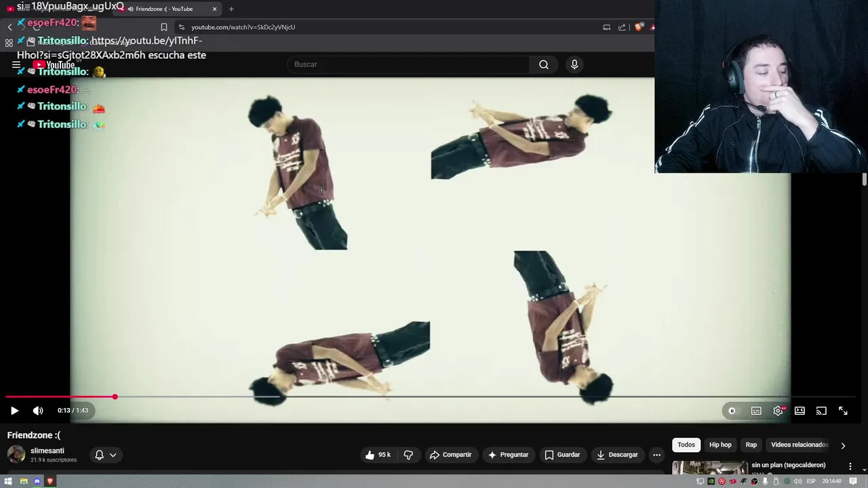This screenshot has width=868, height=488.
Task: Click the 'sin un plan' video thumbnail
Action: click(710, 468)
